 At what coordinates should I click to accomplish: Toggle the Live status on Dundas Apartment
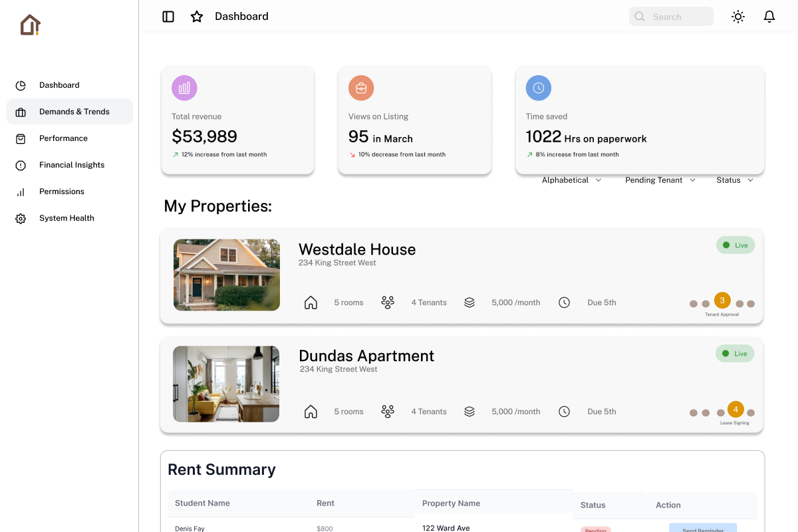[735, 354]
